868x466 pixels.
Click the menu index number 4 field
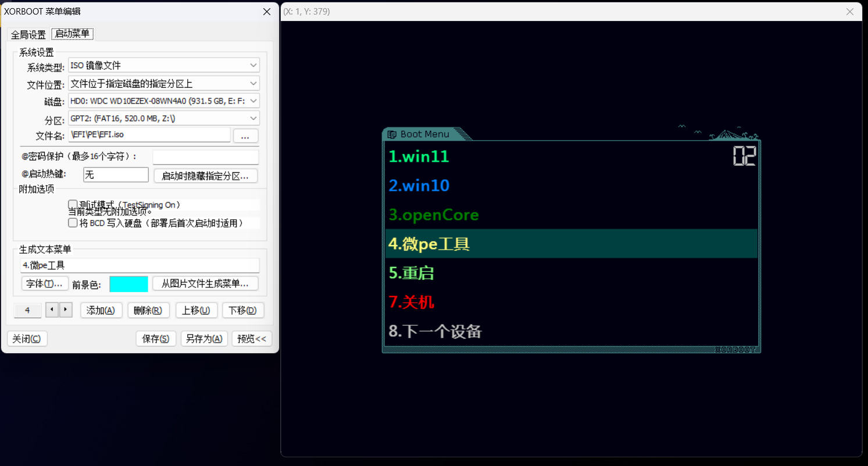pyautogui.click(x=28, y=310)
